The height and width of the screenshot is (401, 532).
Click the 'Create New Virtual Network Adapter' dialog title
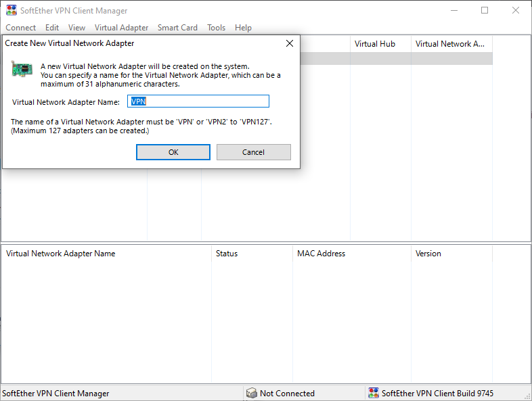point(70,43)
